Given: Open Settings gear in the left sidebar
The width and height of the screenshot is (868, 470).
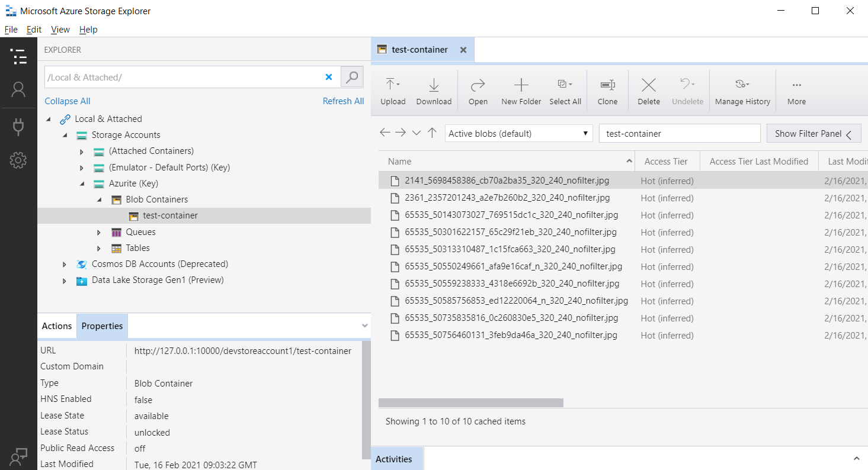Looking at the screenshot, I should tap(18, 160).
